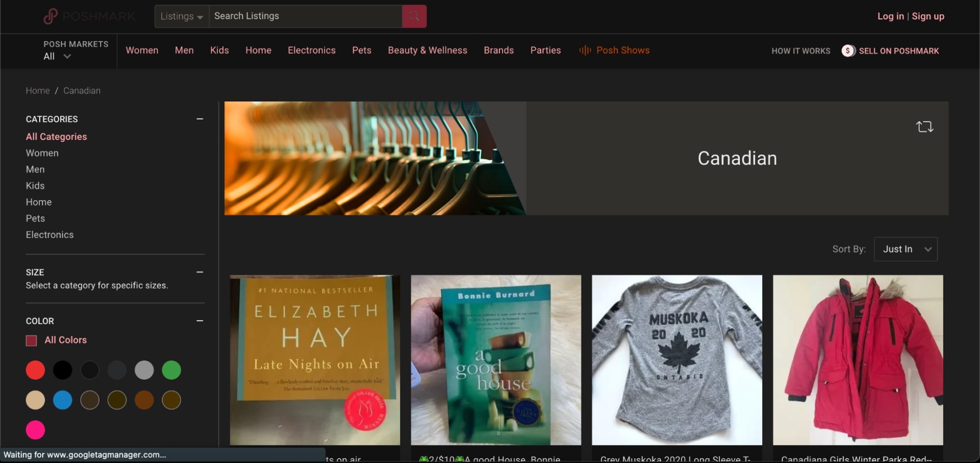Go to Posh Shows
This screenshot has height=463, width=980.
[x=623, y=50]
